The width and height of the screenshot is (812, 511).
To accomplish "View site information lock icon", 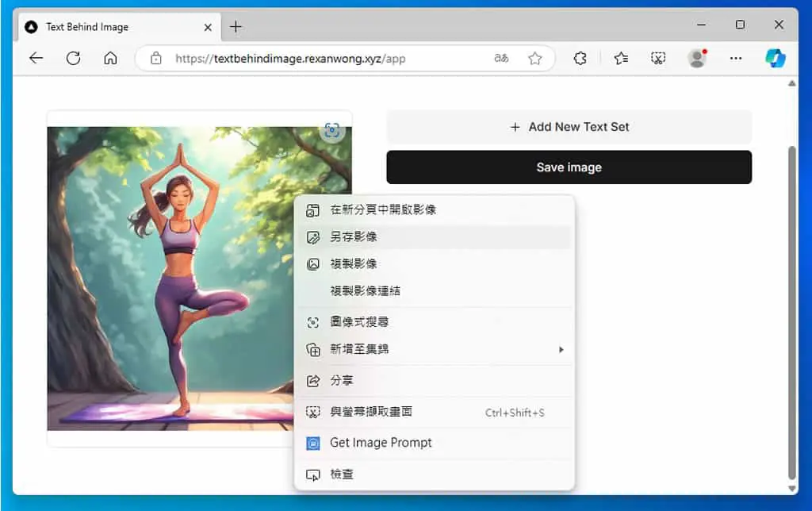I will coord(156,58).
